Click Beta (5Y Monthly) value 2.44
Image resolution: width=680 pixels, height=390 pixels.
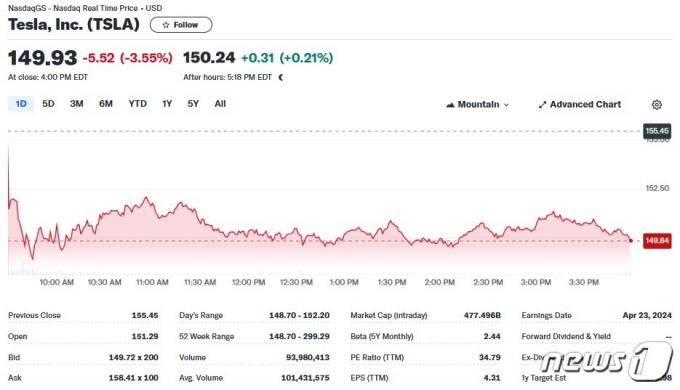click(x=492, y=336)
